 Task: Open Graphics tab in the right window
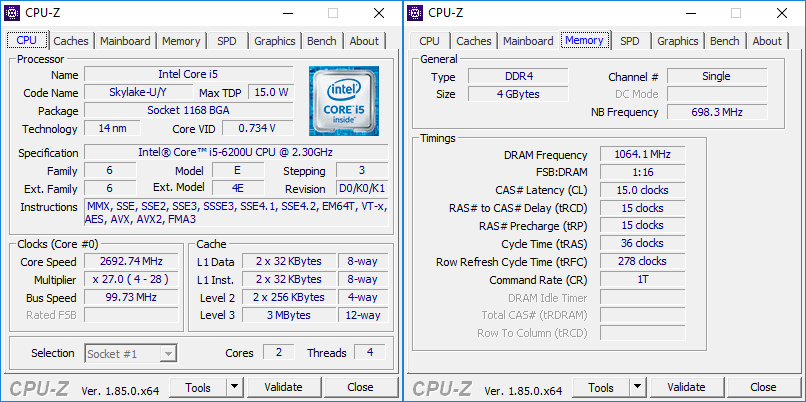coord(678,41)
